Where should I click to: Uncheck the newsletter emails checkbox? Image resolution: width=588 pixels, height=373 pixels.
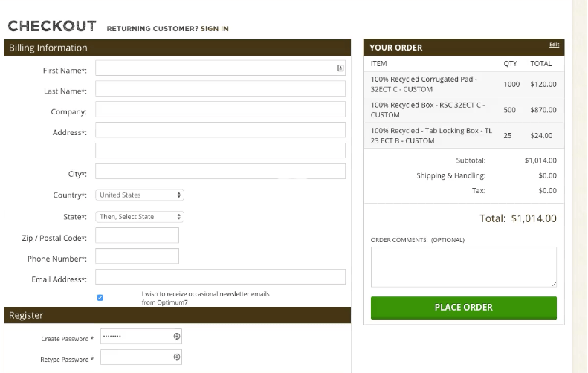[100, 298]
